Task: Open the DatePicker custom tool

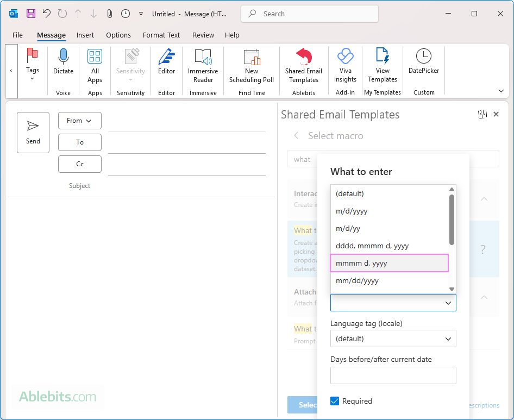Action: (424, 61)
